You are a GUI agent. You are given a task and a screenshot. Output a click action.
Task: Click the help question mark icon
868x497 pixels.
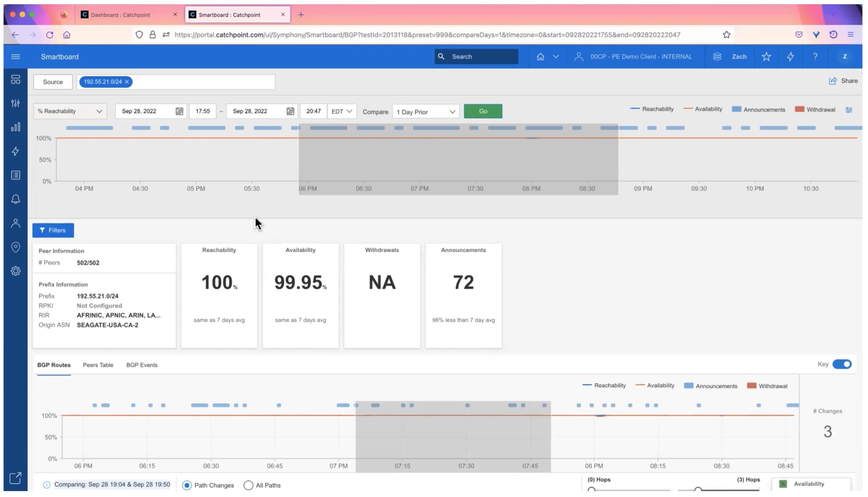pos(815,57)
